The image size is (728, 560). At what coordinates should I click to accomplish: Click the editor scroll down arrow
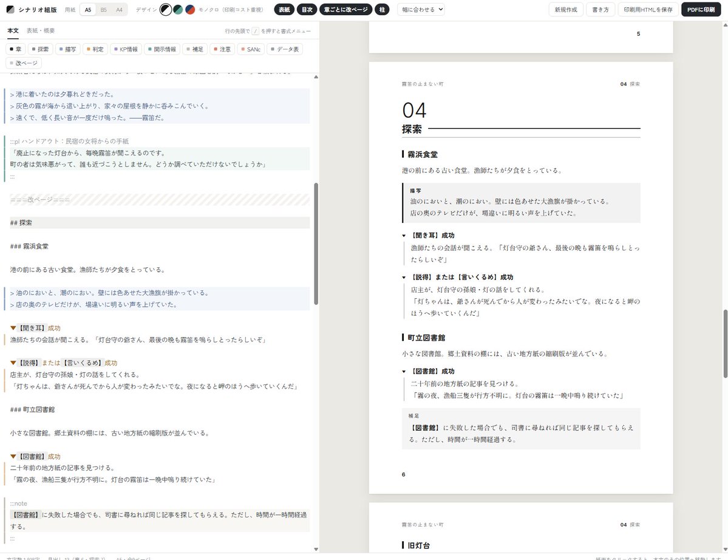click(316, 549)
